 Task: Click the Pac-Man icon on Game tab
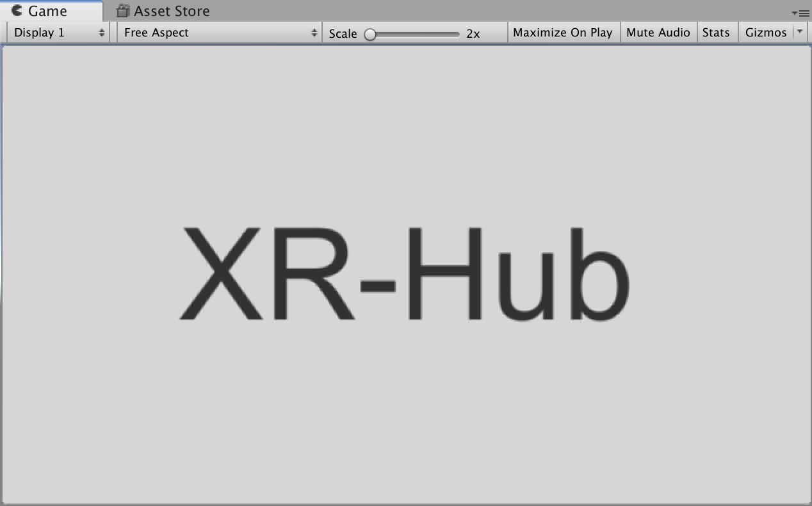tap(17, 11)
